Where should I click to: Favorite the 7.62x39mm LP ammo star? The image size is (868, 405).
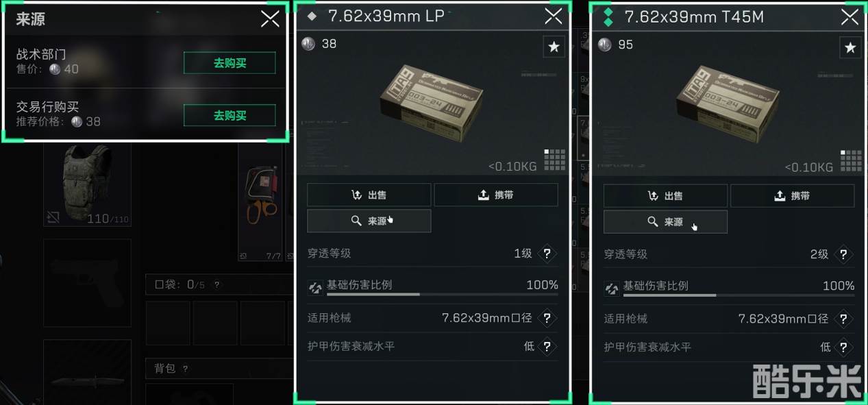click(554, 47)
